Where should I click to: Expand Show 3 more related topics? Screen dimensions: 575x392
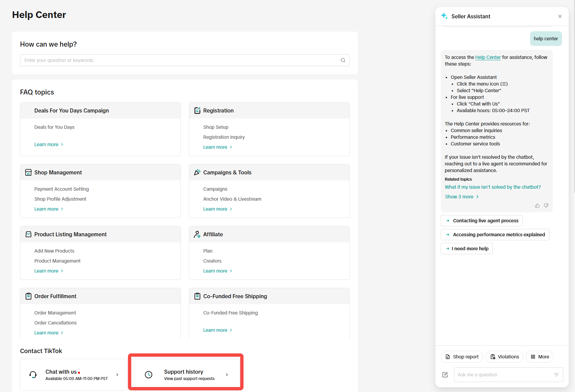[462, 197]
